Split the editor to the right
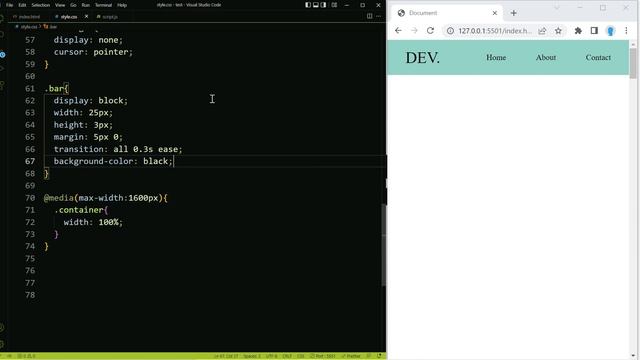 pyautogui.click(x=369, y=16)
